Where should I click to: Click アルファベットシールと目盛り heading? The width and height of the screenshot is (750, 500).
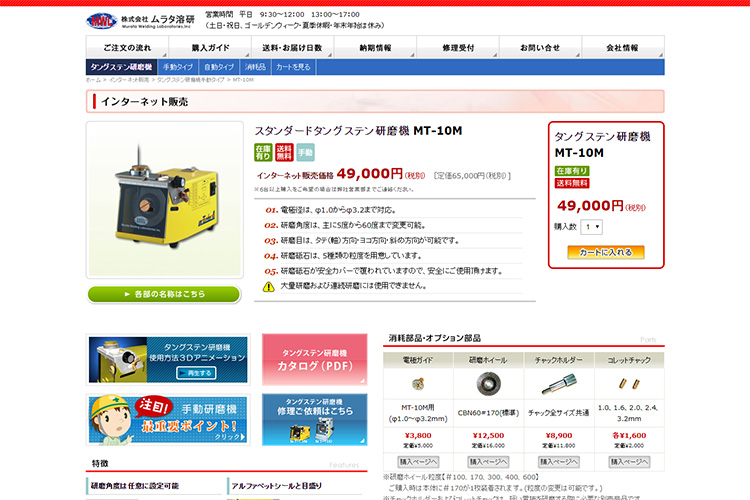[276, 486]
